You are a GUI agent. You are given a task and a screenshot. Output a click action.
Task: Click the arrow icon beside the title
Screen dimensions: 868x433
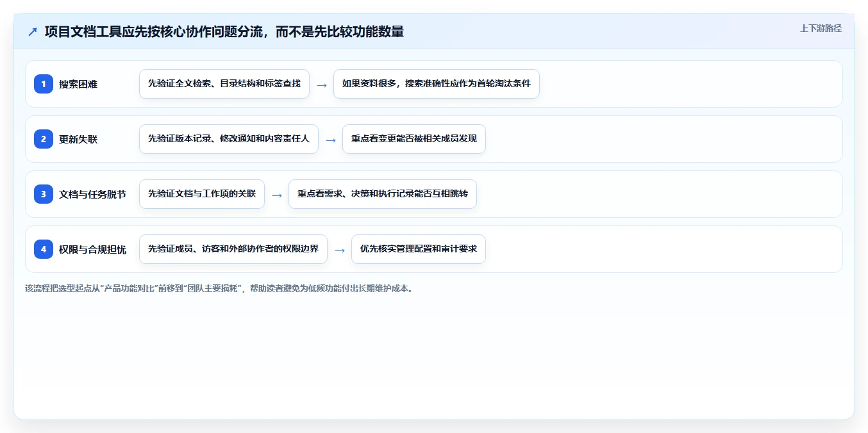click(33, 32)
